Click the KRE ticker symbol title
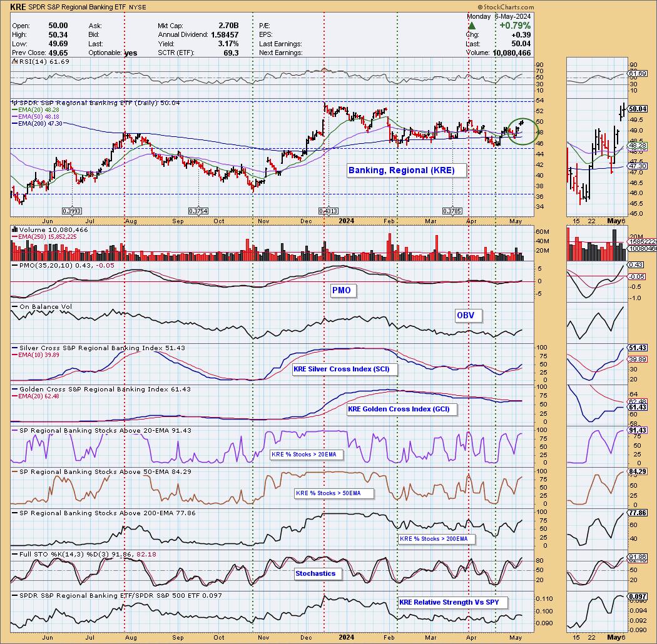657x644 pixels. point(18,7)
